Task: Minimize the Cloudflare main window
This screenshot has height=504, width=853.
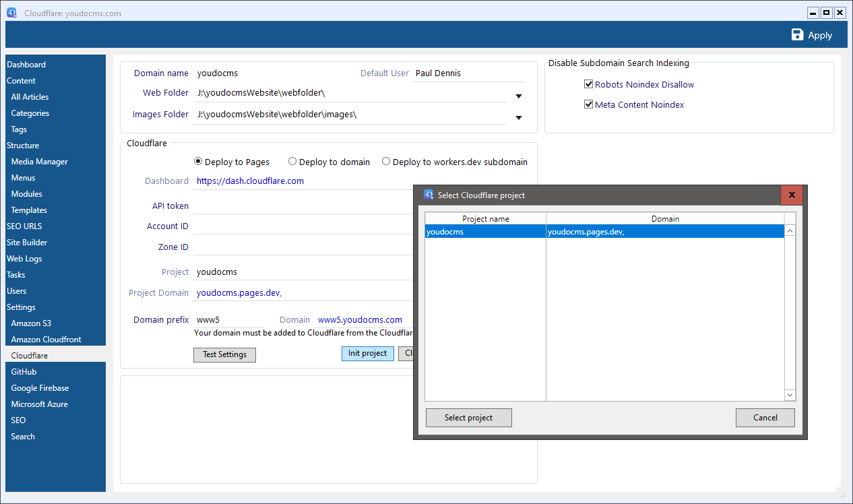Action: (x=813, y=13)
